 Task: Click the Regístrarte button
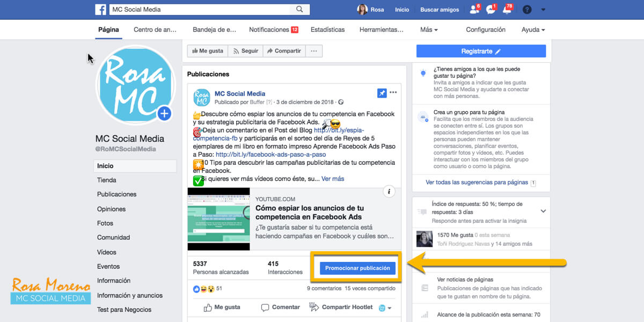click(481, 51)
